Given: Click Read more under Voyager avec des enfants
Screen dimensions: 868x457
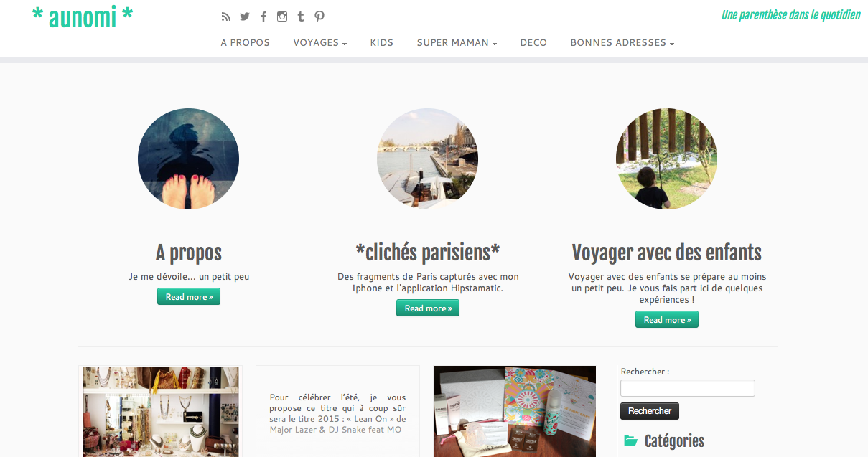Looking at the screenshot, I should tap(667, 319).
